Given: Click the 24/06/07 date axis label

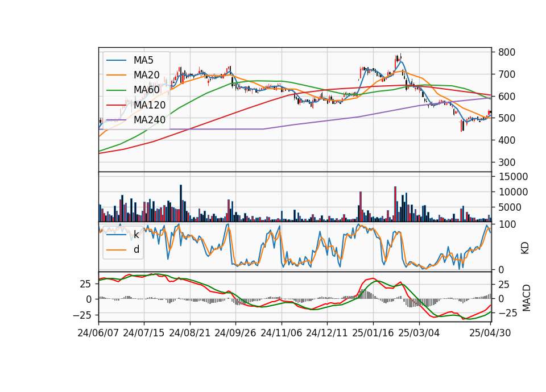Looking at the screenshot, I should click(98, 333).
